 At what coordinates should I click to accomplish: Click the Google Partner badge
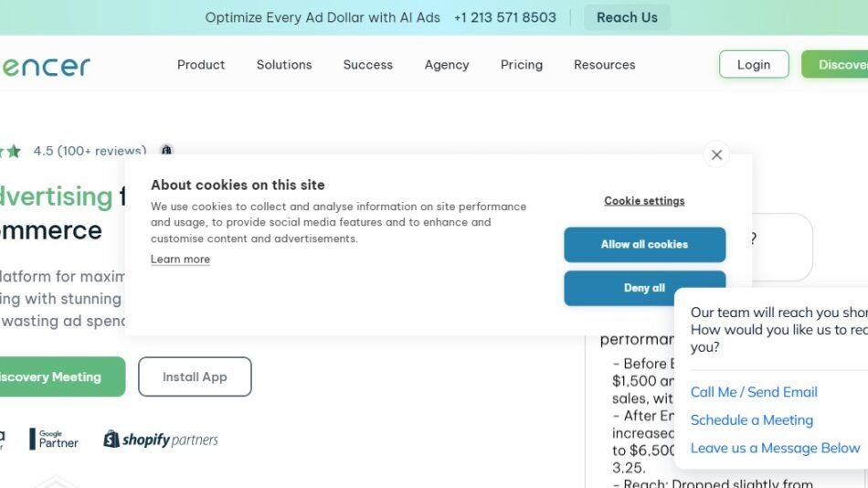(x=54, y=440)
